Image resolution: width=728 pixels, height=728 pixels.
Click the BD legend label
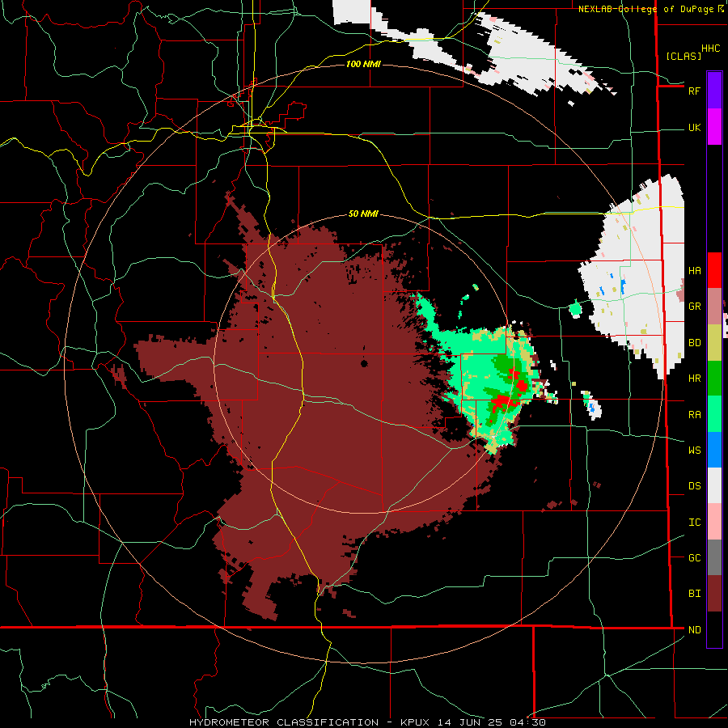[694, 343]
